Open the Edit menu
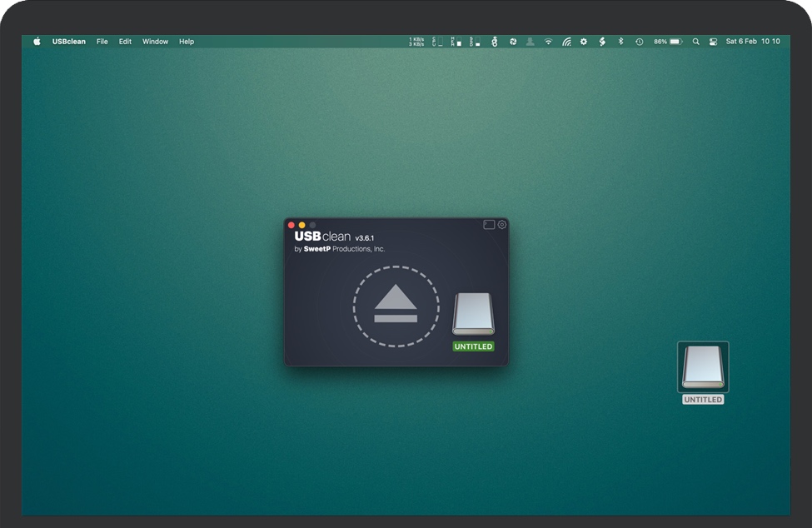The height and width of the screenshot is (528, 812). tap(125, 42)
